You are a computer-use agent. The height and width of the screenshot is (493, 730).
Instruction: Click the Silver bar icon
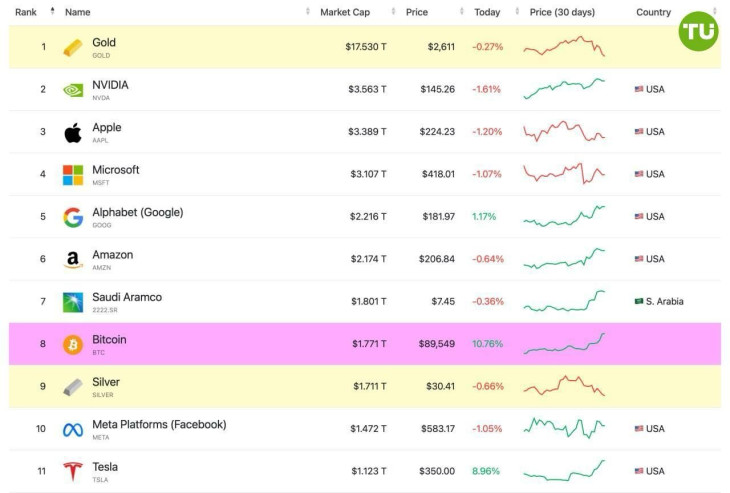tap(73, 387)
